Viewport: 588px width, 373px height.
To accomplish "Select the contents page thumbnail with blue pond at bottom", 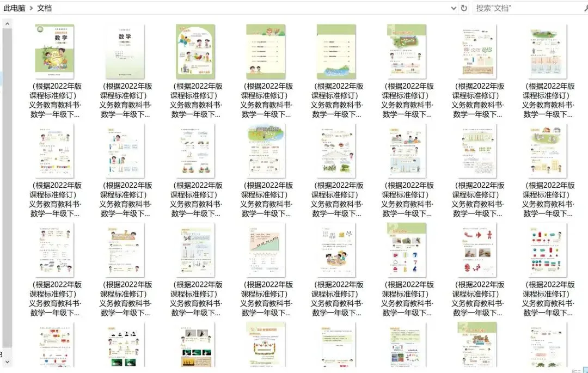I will pyautogui.click(x=336, y=51).
